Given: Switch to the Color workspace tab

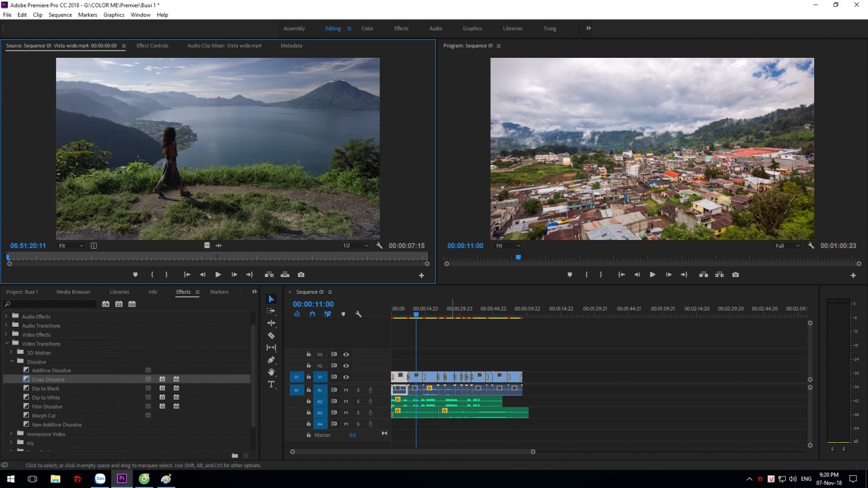Looking at the screenshot, I should pyautogui.click(x=367, y=28).
